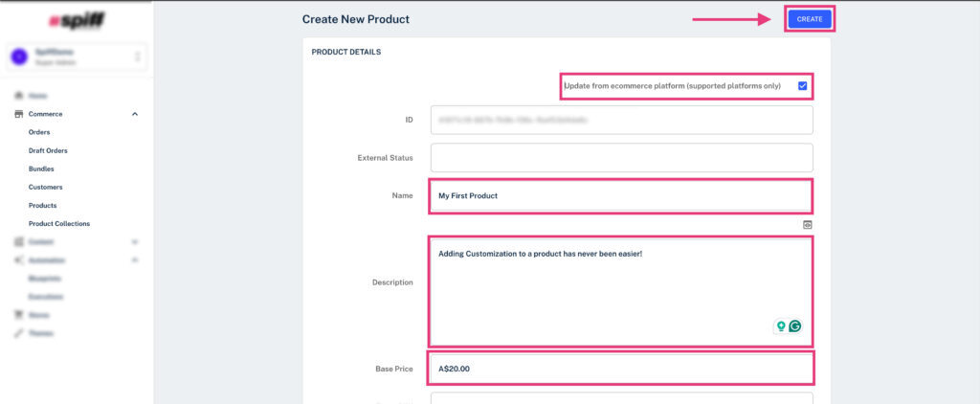Click the spiff logo
980x404 pixels.
tap(77, 20)
